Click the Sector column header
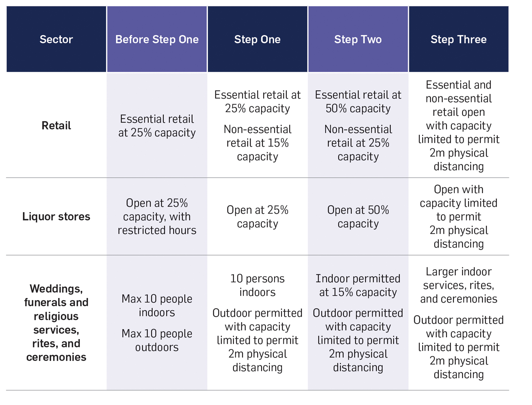 click(x=56, y=39)
